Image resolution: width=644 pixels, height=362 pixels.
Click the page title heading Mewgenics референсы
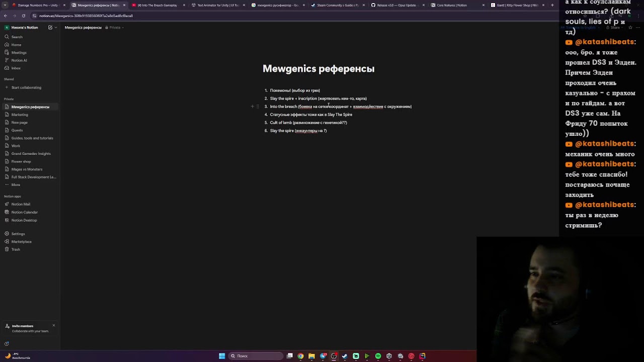(x=318, y=69)
